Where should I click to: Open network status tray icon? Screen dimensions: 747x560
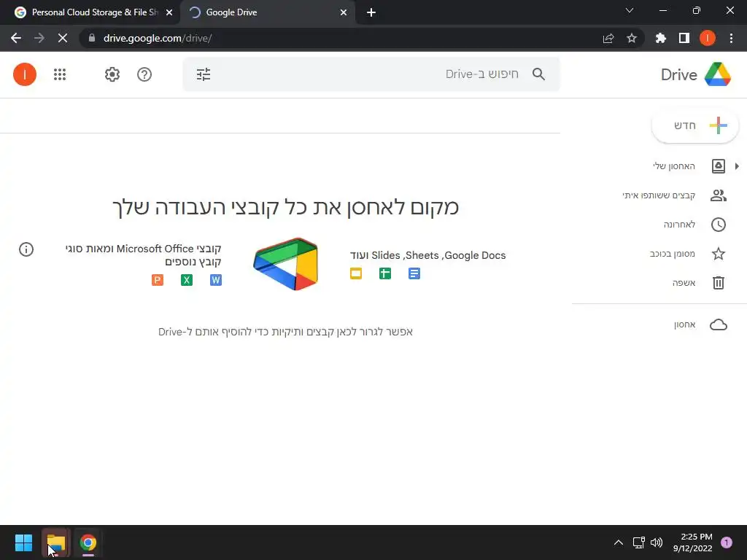click(638, 542)
